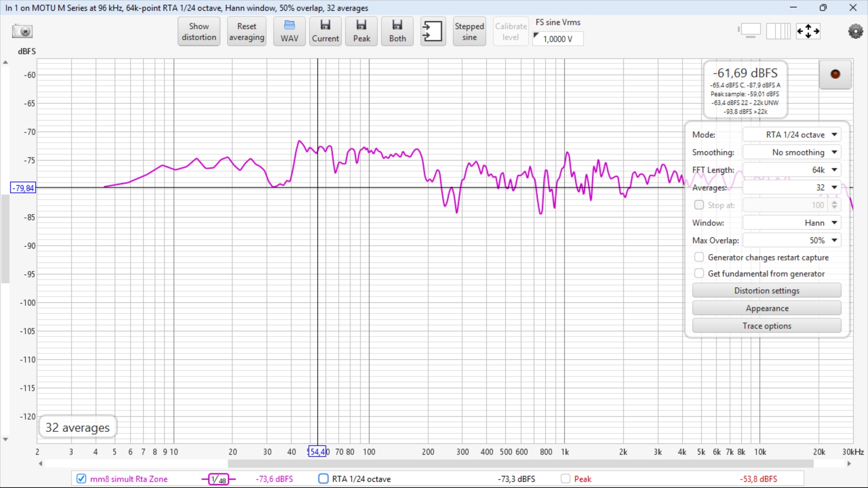This screenshot has width=868, height=488.
Task: Show frequency bands columns icon
Action: click(x=778, y=31)
